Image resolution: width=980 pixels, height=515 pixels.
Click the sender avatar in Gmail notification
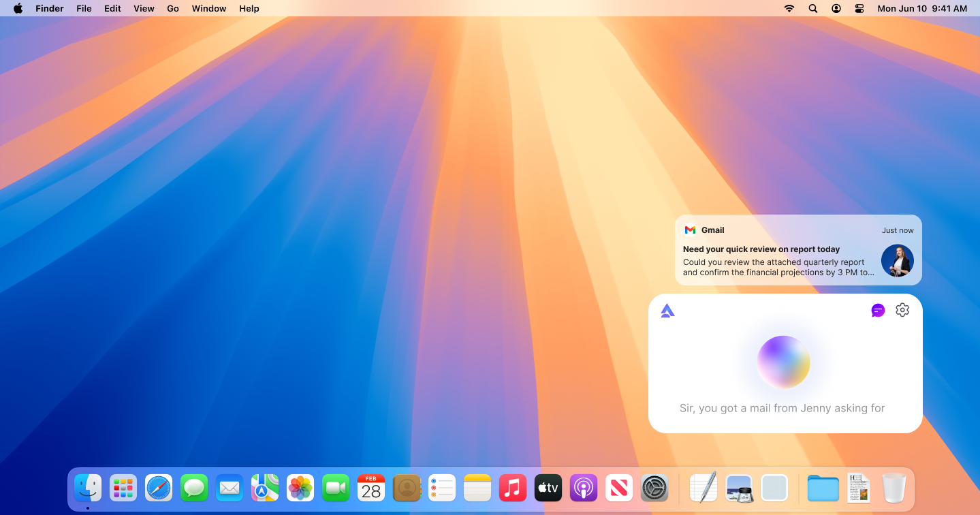[897, 261]
